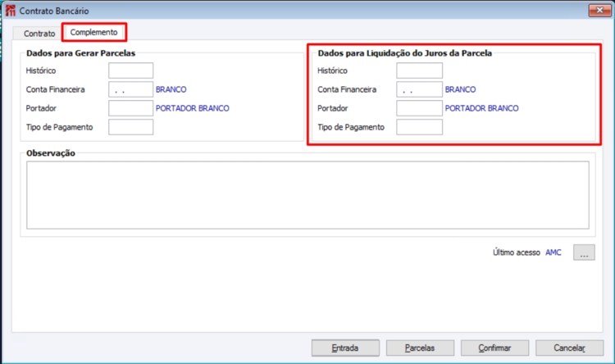Click Histórico field under Dados para Gerar Parcelas
The image size is (615, 364).
click(x=130, y=71)
